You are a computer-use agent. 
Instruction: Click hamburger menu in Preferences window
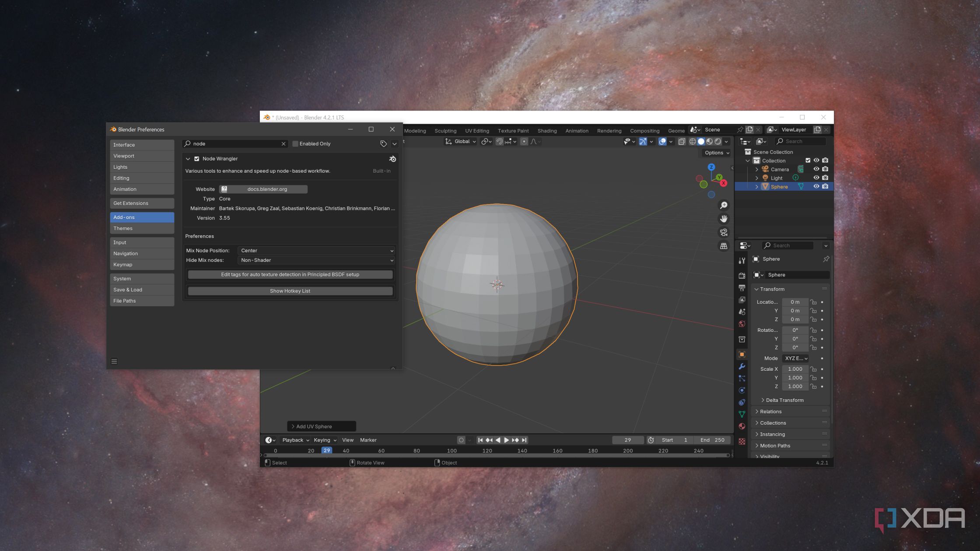click(x=114, y=362)
